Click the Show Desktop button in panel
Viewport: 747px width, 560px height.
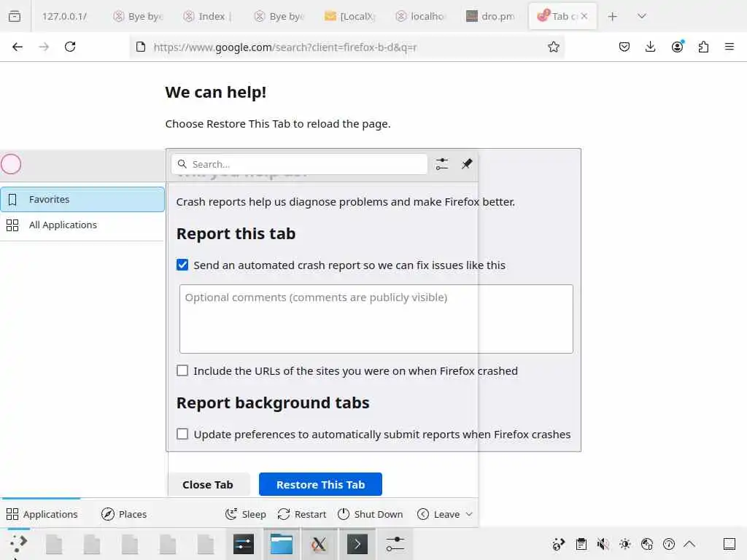pyautogui.click(x=729, y=544)
